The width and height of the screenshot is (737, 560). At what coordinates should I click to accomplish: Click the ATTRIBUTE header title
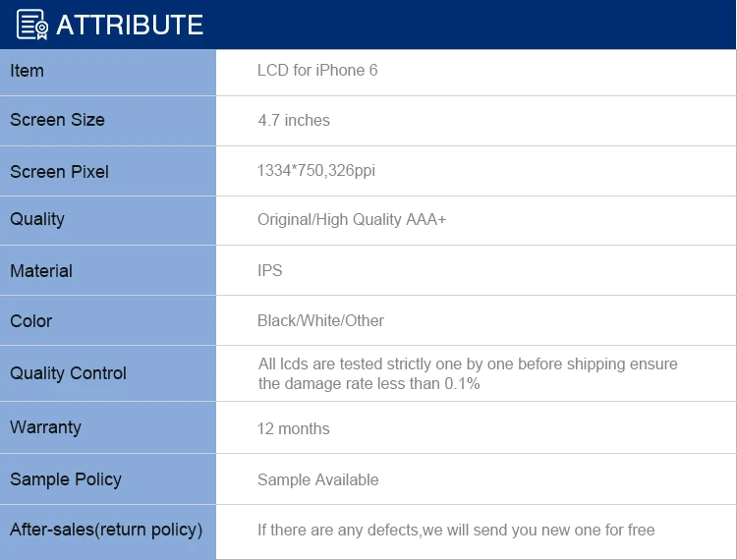[130, 26]
